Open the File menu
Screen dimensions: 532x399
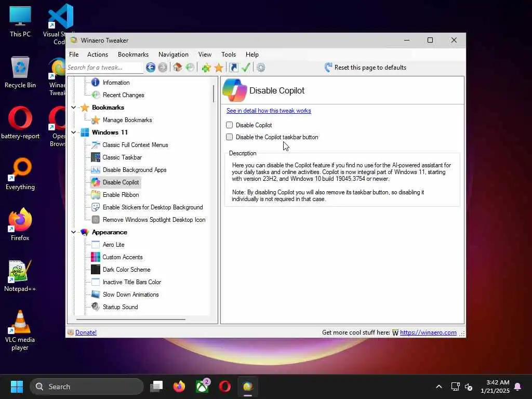[74, 54]
